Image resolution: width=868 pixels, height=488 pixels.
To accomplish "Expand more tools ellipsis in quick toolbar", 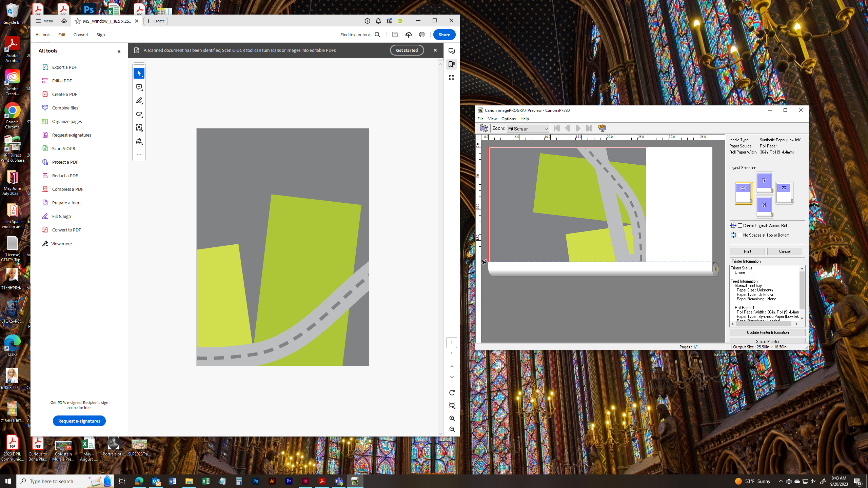I will (x=139, y=155).
